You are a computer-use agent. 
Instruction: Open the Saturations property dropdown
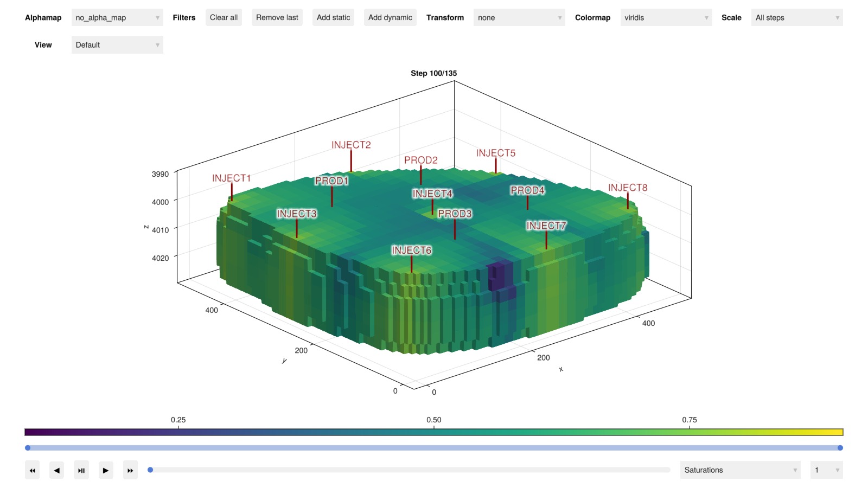(740, 470)
